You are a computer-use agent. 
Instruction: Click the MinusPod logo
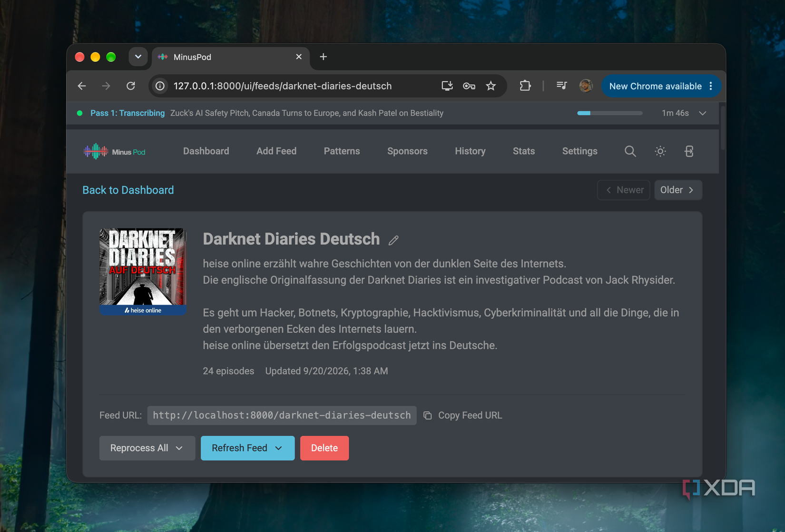point(115,152)
